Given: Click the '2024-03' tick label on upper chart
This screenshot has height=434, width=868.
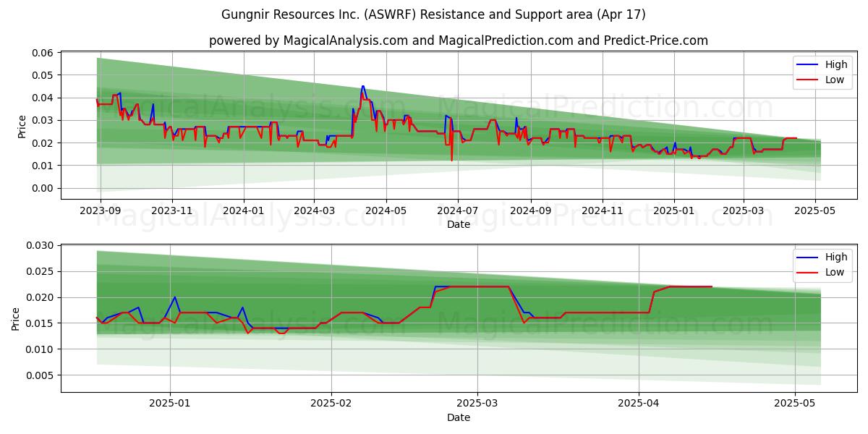Looking at the screenshot, I should pyautogui.click(x=314, y=210).
